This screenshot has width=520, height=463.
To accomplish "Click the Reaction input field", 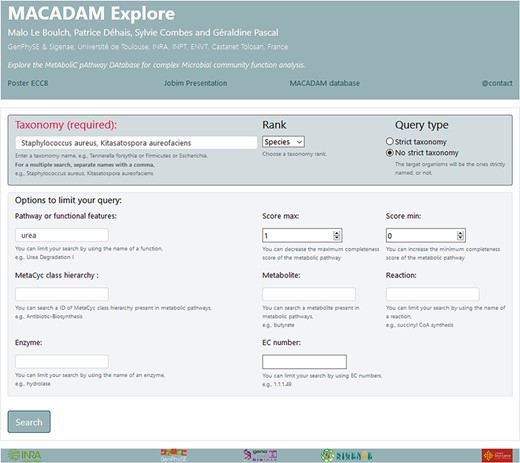I will (433, 294).
